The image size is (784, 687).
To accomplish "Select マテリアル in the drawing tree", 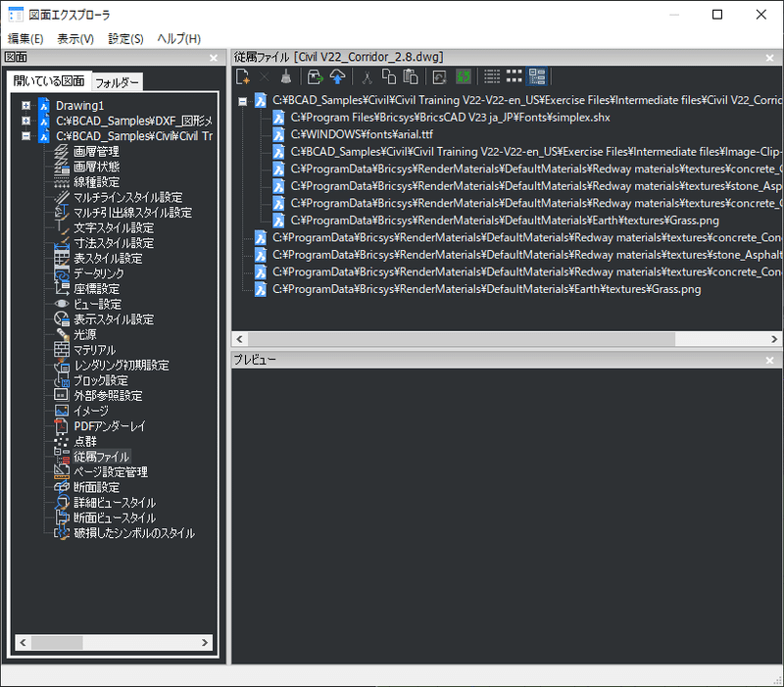I will 94,350.
